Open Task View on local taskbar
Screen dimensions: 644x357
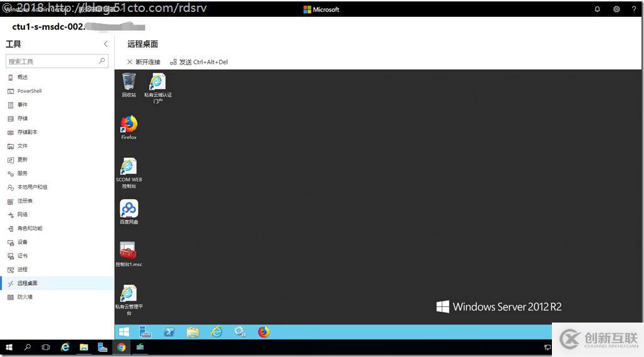pos(46,347)
